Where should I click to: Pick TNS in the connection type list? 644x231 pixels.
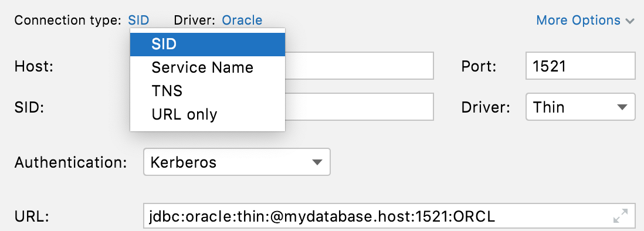pos(208,91)
